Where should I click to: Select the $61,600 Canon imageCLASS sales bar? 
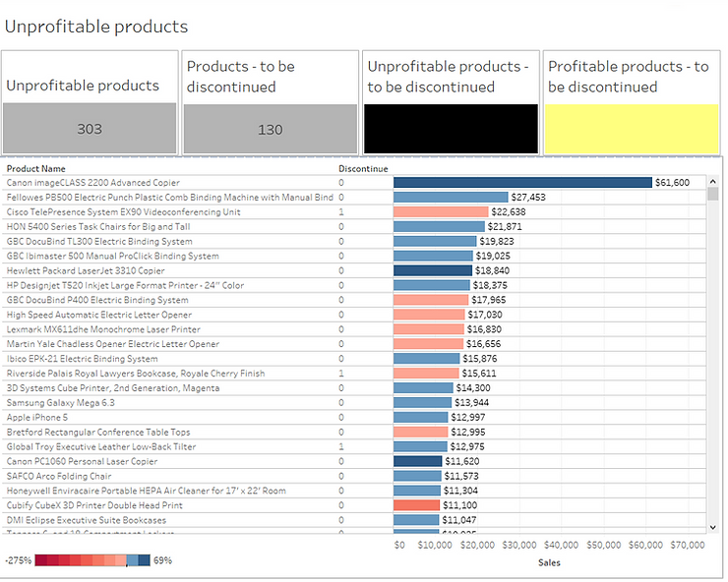coord(522,183)
